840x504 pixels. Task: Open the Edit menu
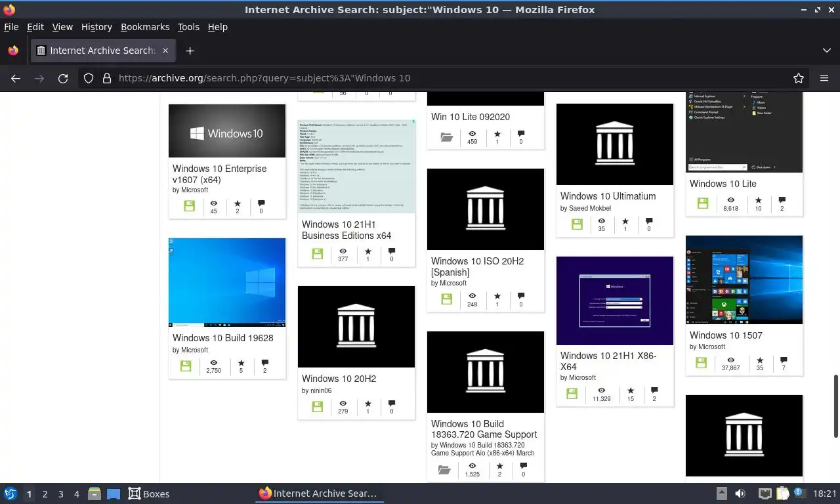tap(35, 27)
